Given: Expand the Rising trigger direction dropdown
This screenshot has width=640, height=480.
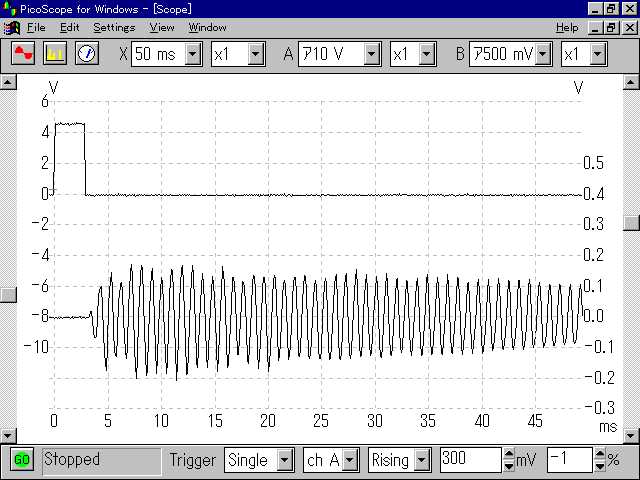Looking at the screenshot, I should [422, 460].
